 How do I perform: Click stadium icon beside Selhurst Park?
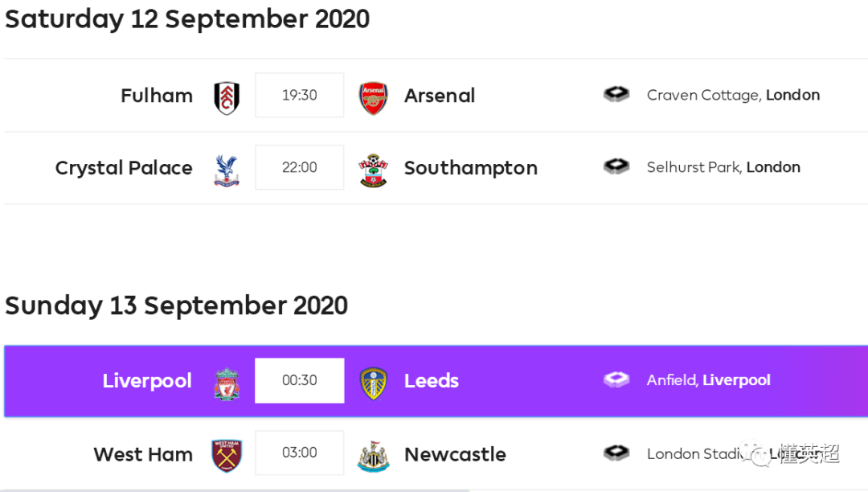[616, 166]
